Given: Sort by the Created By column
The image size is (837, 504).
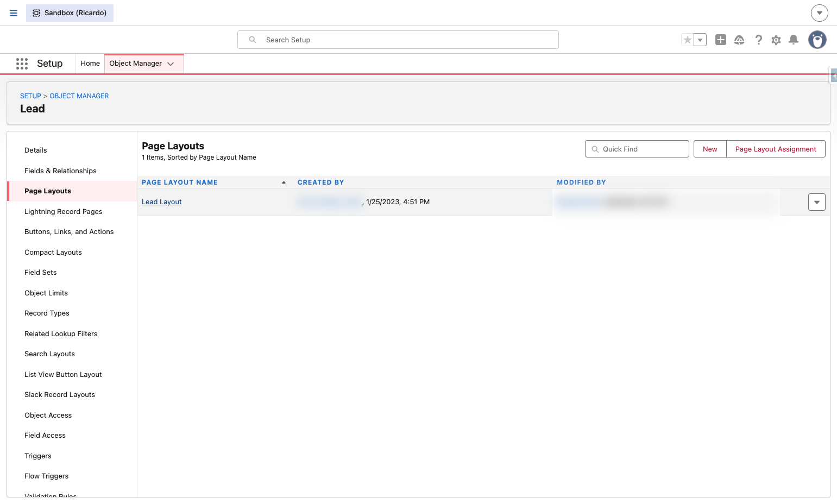Looking at the screenshot, I should 321,182.
